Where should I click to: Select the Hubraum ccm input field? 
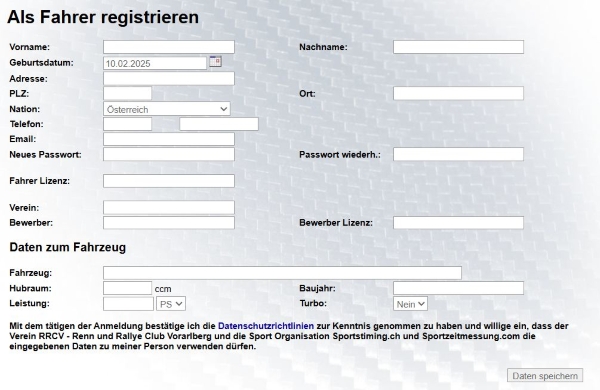click(127, 288)
